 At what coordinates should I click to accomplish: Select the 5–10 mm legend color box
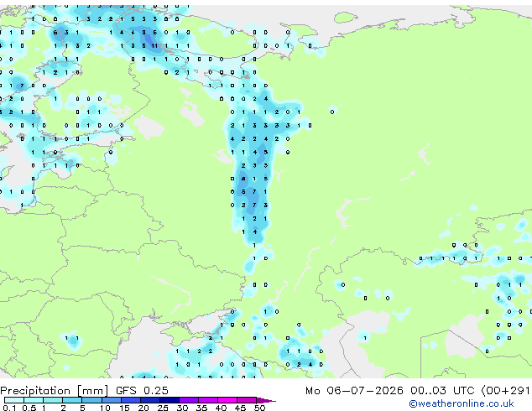point(91,400)
